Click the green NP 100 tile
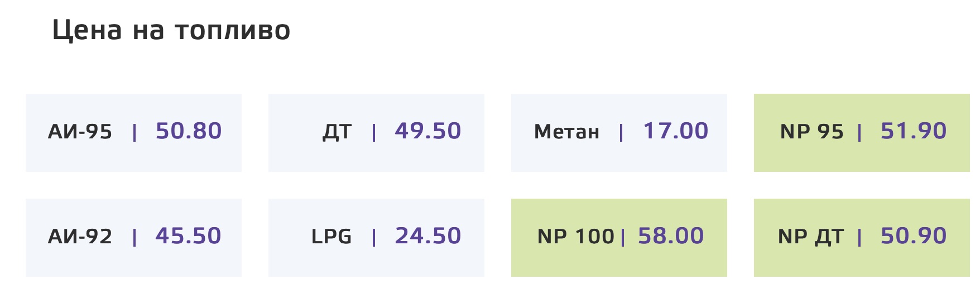980x298 pixels. point(619,238)
